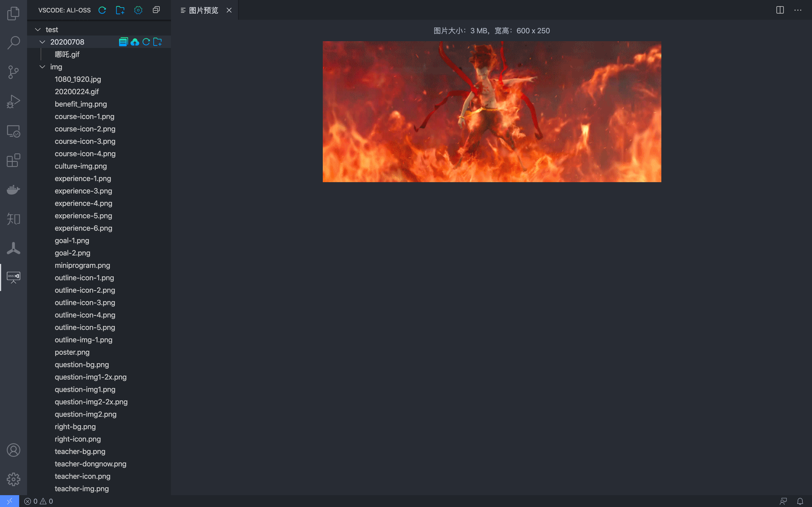The width and height of the screenshot is (812, 507).
Task: Click the cloud upload icon on 20200708
Action: point(135,42)
